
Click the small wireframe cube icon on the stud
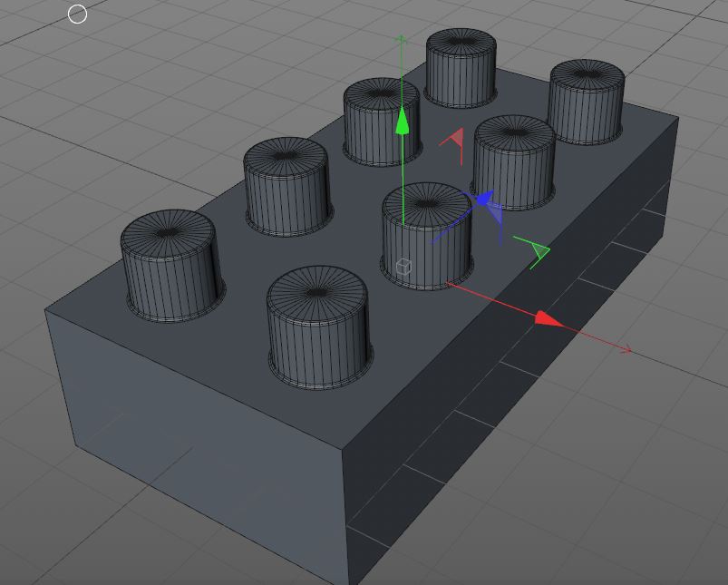click(x=404, y=267)
